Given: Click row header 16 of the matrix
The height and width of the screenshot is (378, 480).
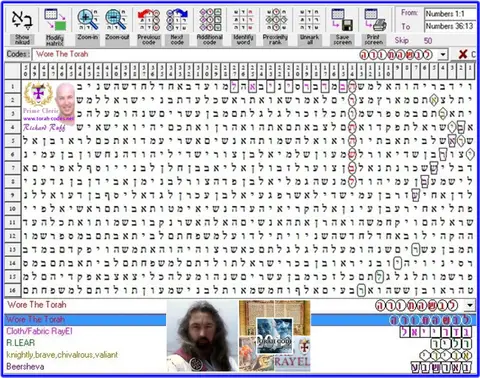Looking at the screenshot, I should click(x=12, y=290).
